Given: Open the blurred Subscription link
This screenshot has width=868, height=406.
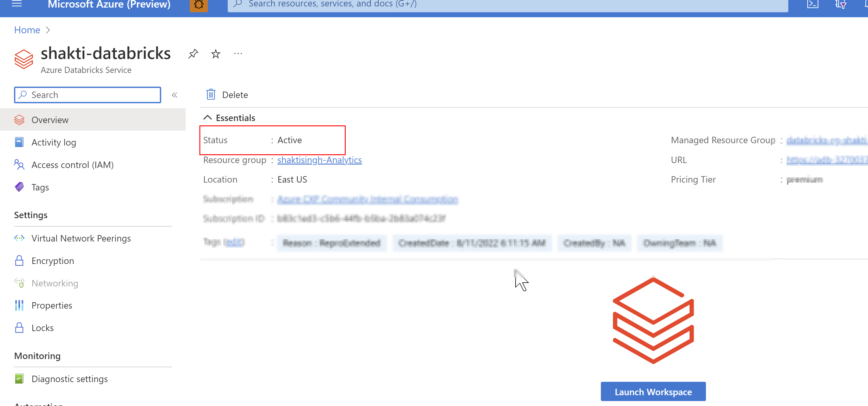Looking at the screenshot, I should click(x=368, y=199).
